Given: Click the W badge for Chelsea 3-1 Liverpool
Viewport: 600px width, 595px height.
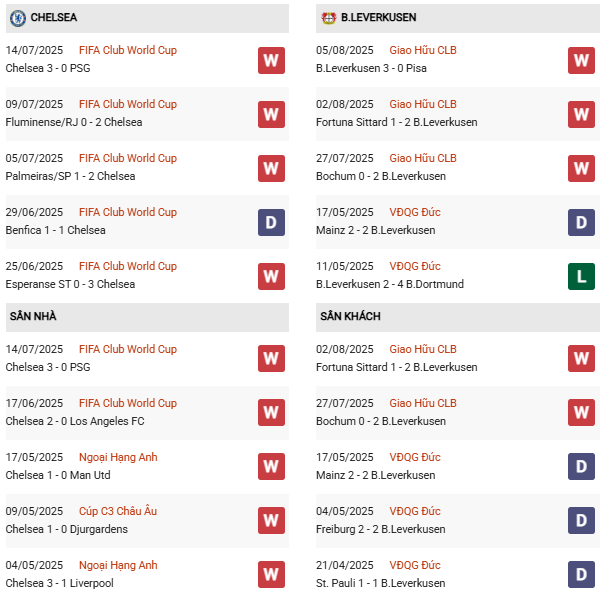Looking at the screenshot, I should pos(271,574).
